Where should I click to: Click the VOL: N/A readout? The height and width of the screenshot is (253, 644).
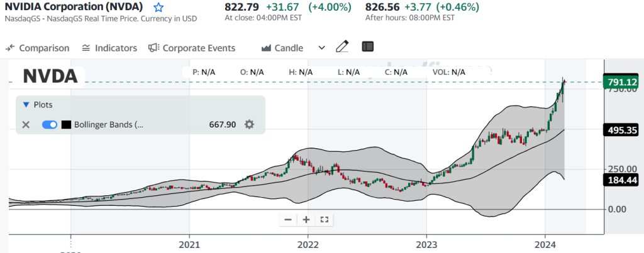click(x=449, y=72)
